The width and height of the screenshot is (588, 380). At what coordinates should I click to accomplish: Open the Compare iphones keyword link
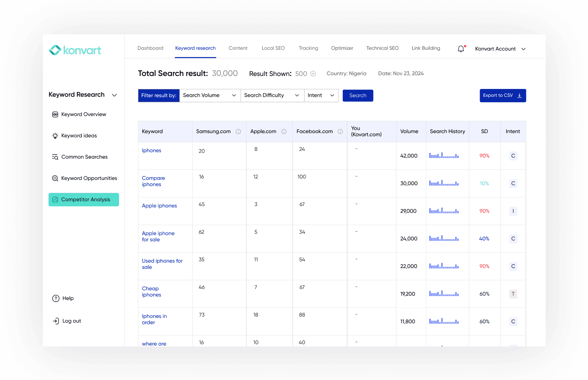pos(153,181)
